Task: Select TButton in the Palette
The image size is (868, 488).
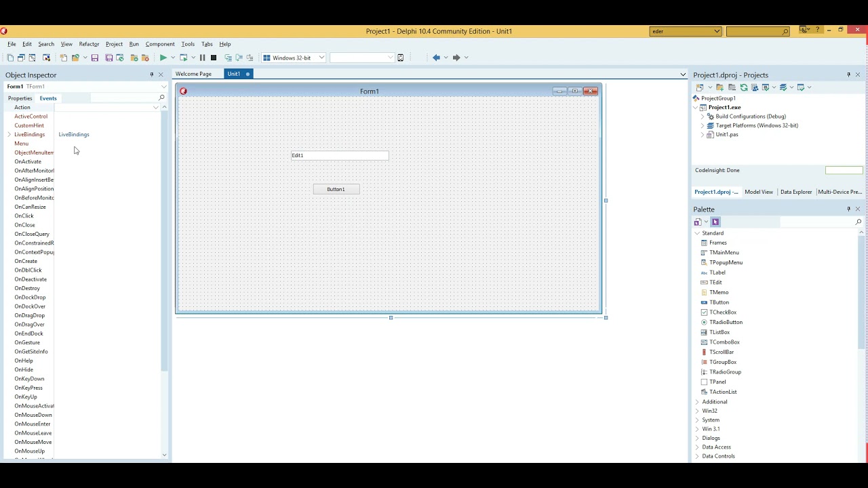Action: pos(719,302)
